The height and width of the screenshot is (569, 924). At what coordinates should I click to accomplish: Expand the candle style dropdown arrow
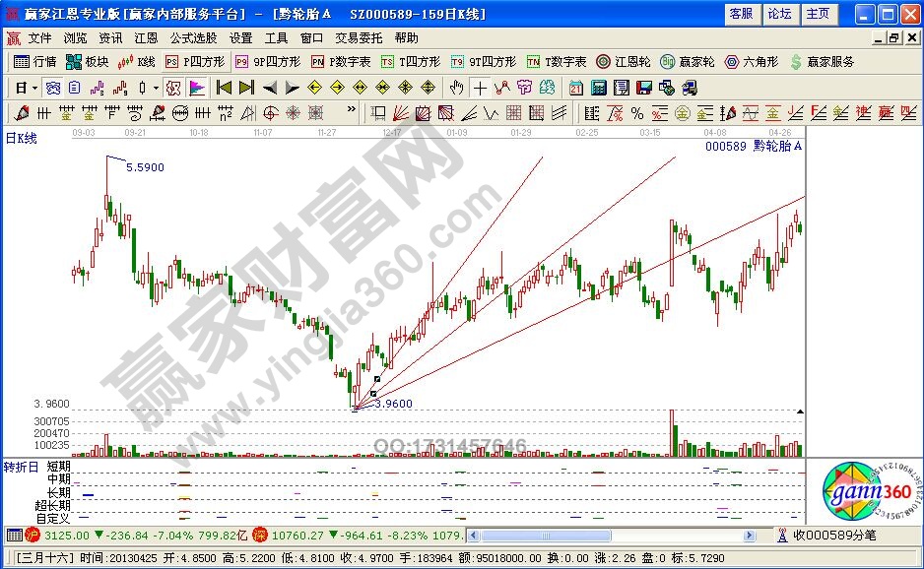tap(156, 88)
